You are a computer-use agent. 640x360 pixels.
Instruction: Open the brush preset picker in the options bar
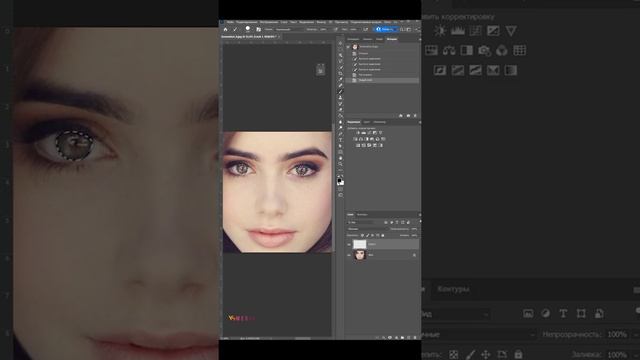pyautogui.click(x=249, y=29)
